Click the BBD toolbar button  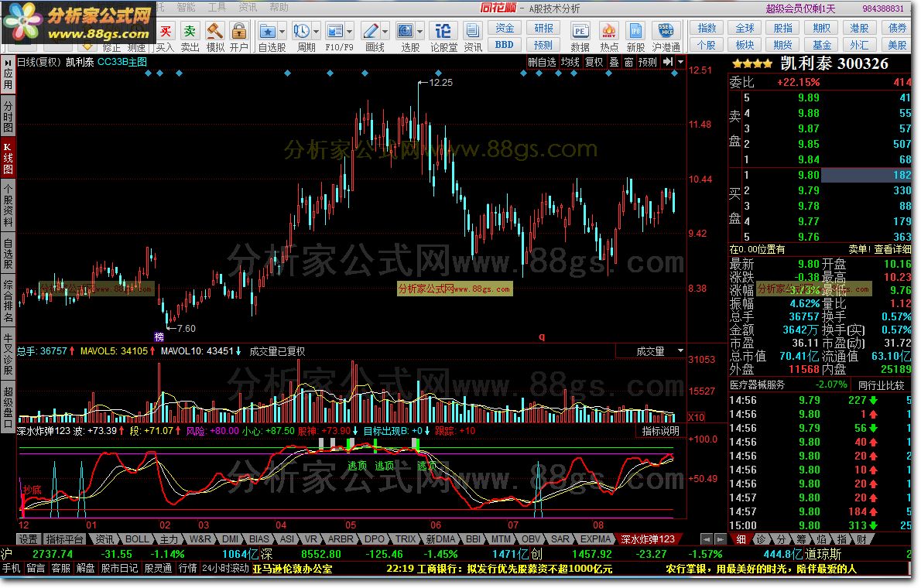coord(505,45)
